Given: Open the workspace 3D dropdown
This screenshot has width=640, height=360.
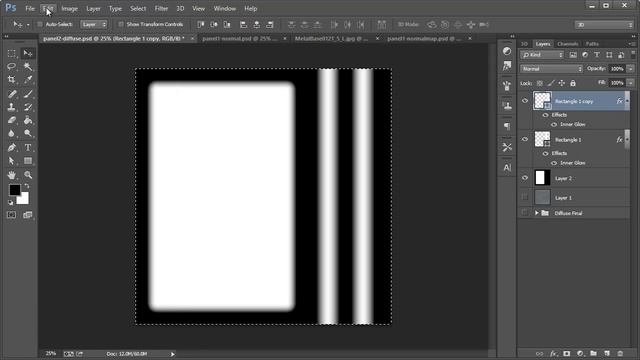Looking at the screenshot, I should [x=604, y=25].
